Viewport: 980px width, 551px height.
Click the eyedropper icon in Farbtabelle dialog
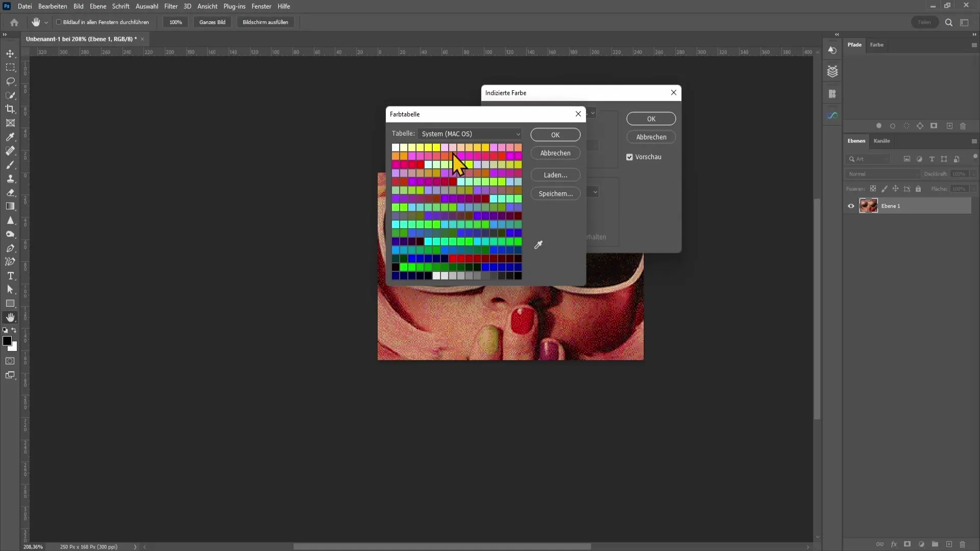pyautogui.click(x=538, y=245)
